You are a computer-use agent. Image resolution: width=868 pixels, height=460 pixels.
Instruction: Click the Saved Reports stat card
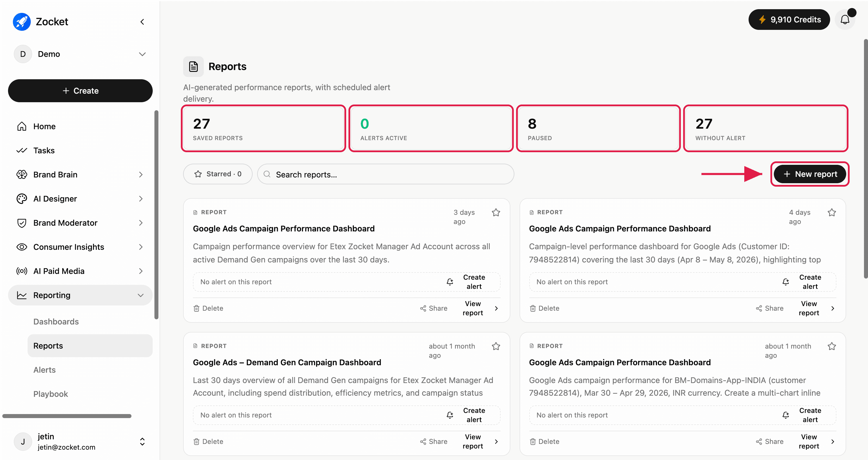(263, 128)
